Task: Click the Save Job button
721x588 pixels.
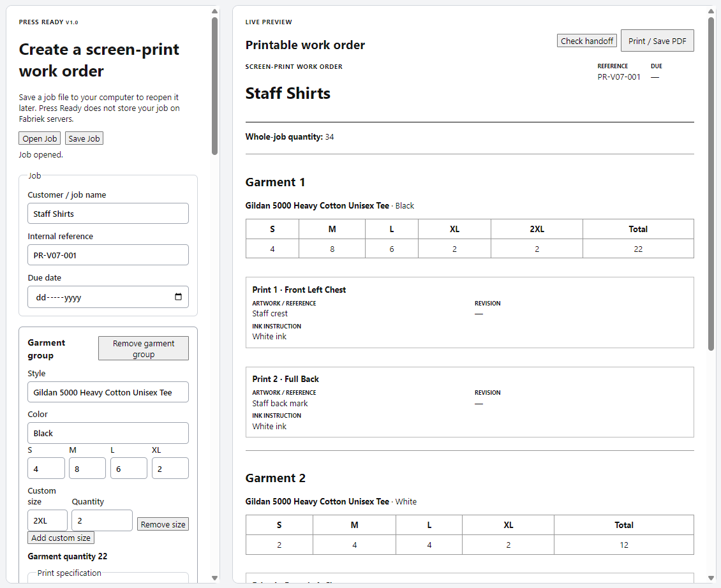Action: pos(84,138)
